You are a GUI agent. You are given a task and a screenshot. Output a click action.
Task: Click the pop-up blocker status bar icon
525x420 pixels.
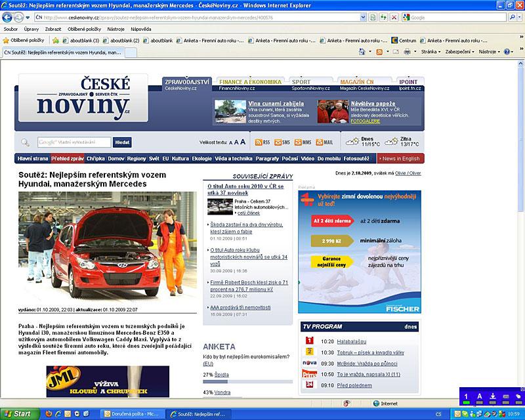tap(347, 403)
